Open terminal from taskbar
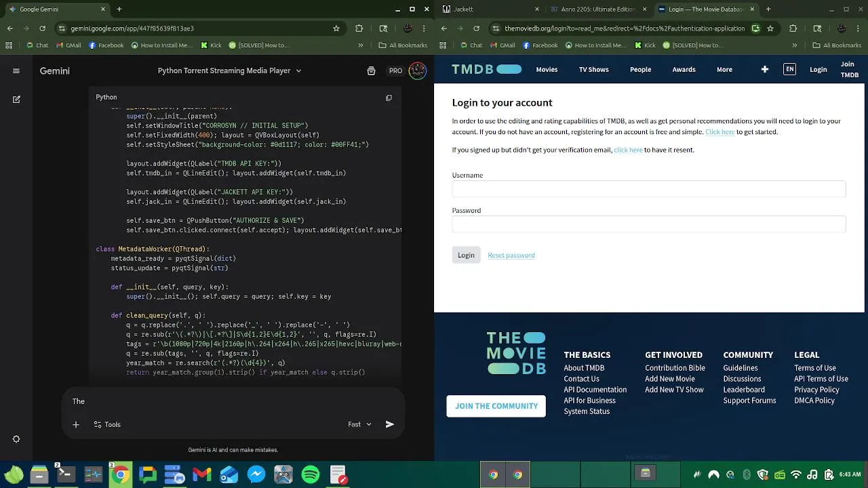Viewport: 868px width, 488px height. pos(66,474)
